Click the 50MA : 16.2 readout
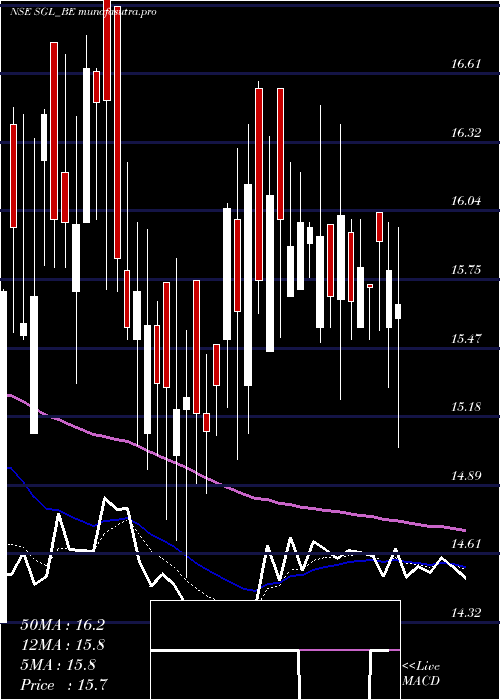This screenshot has height=700, width=500. point(62,625)
